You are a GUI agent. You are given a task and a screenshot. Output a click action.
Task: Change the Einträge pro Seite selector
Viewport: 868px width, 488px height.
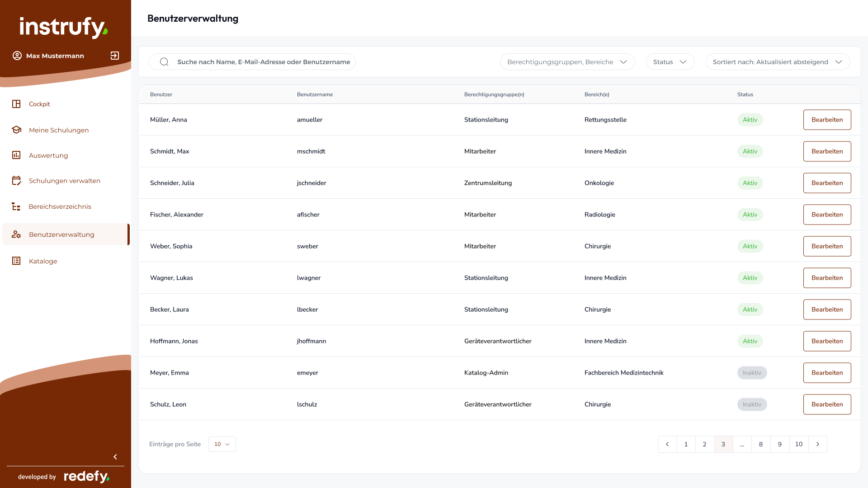tap(222, 444)
